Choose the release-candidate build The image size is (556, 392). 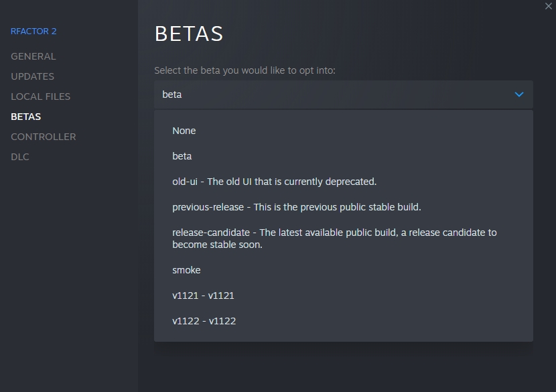(x=334, y=239)
